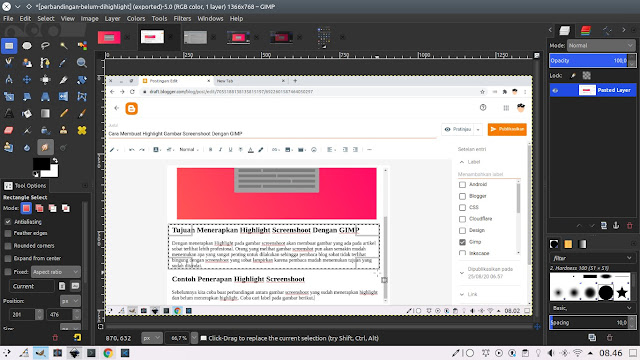Select the Alignment tool

click(x=45, y=80)
